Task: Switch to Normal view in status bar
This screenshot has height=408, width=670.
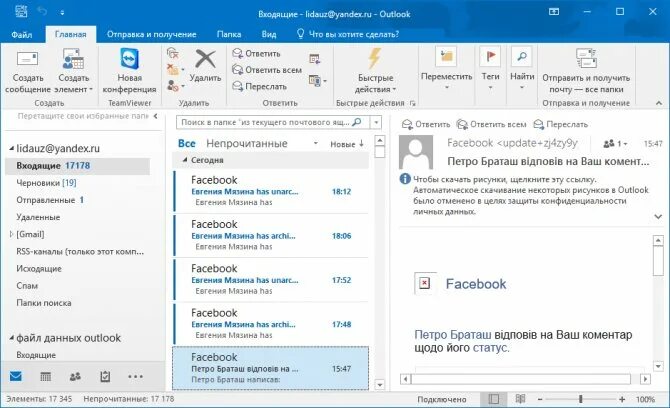Action: [494, 399]
